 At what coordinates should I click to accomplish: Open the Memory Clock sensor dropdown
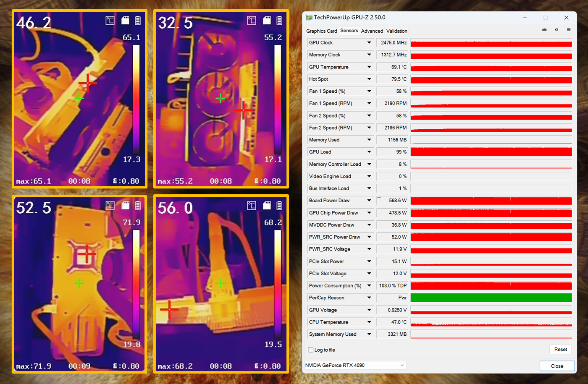coord(369,55)
